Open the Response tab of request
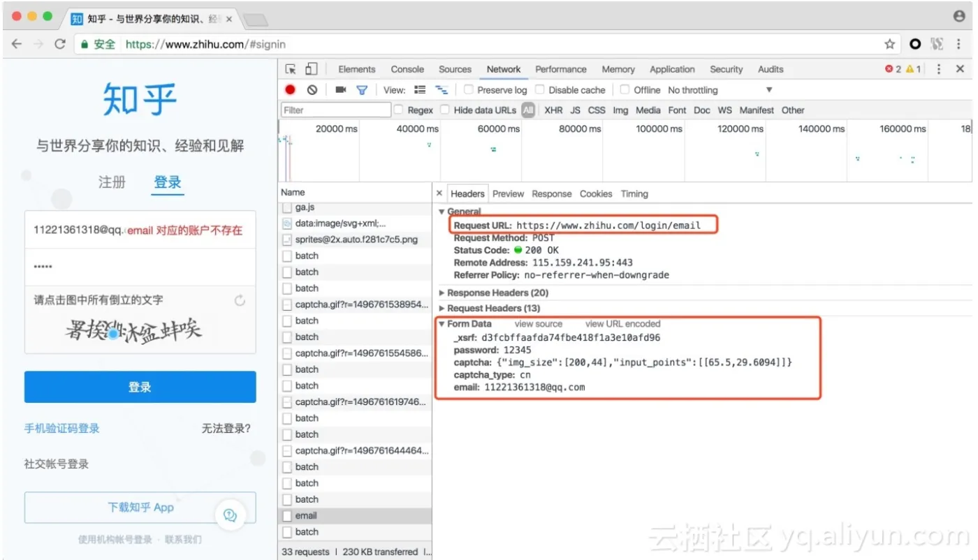Viewport: 978px width, 560px height. [x=552, y=193]
